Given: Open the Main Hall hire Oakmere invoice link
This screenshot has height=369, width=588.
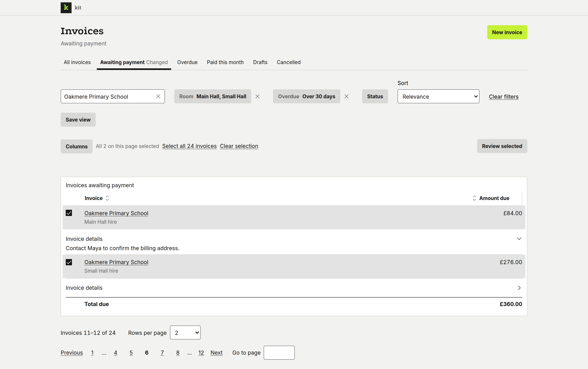Looking at the screenshot, I should pyautogui.click(x=116, y=213).
